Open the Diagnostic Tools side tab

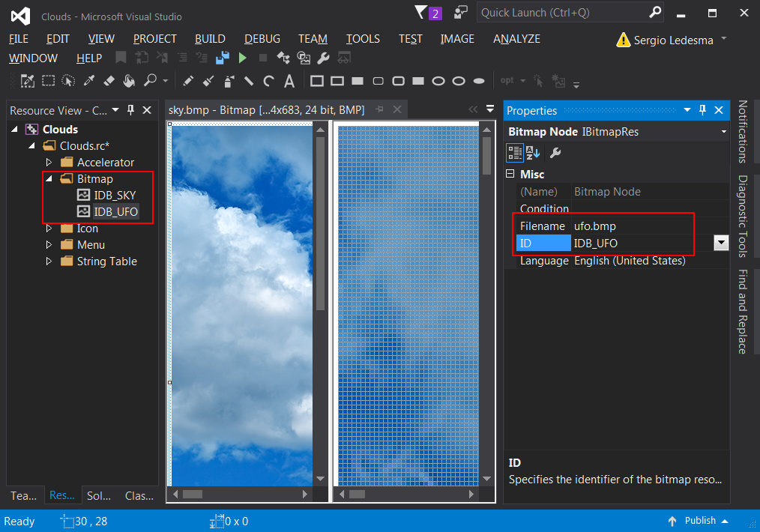[743, 216]
